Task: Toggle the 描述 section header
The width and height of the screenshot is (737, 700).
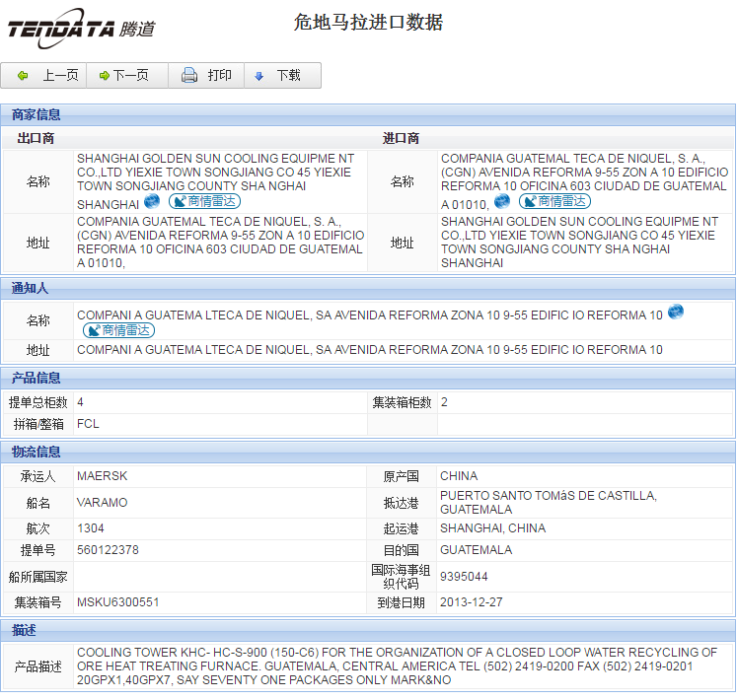Action: pos(24,629)
